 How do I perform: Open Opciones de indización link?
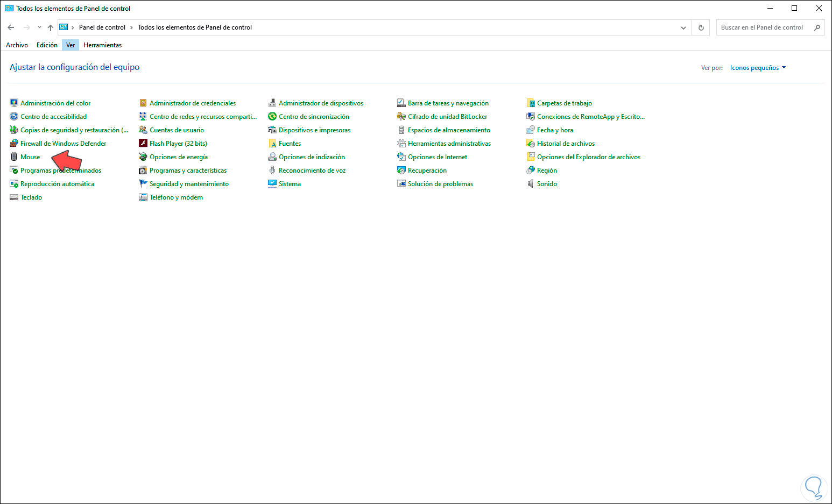click(x=312, y=157)
